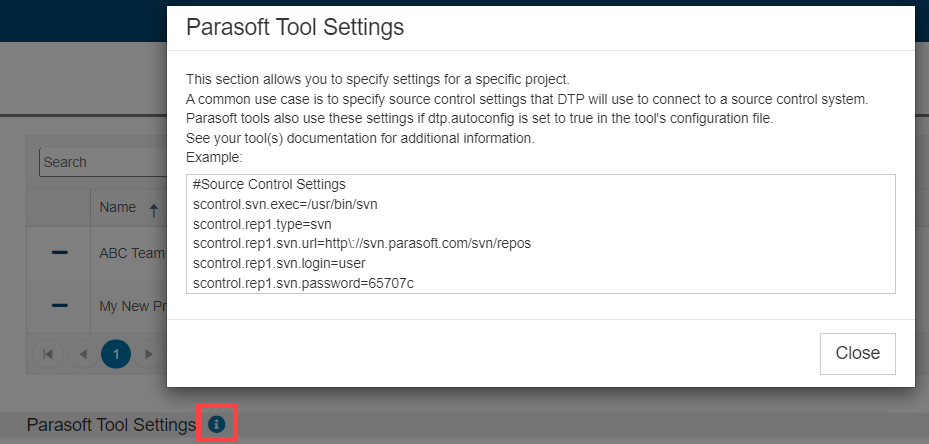Click the scontrol.rep1.svn.login=user line
This screenshot has height=444, width=929.
tap(279, 264)
